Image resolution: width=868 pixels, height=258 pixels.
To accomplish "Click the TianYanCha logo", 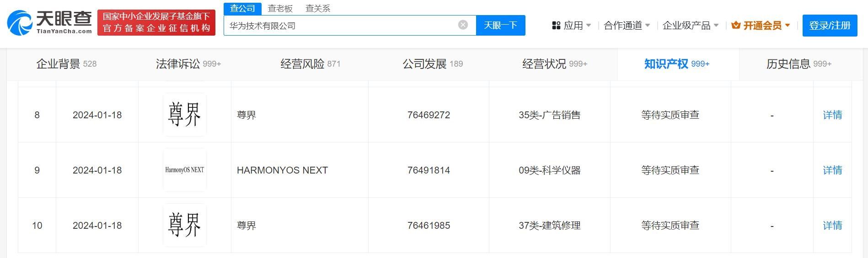I will click(x=49, y=22).
